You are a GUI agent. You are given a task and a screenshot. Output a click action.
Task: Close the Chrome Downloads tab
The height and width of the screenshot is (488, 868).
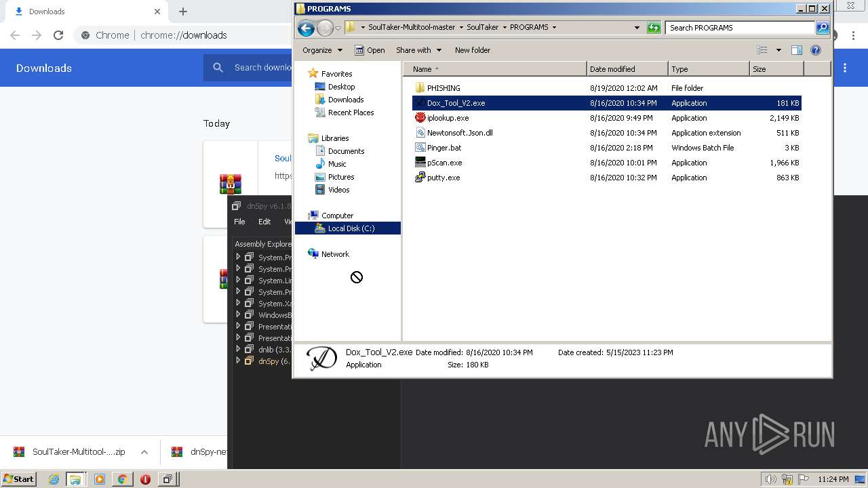(157, 12)
